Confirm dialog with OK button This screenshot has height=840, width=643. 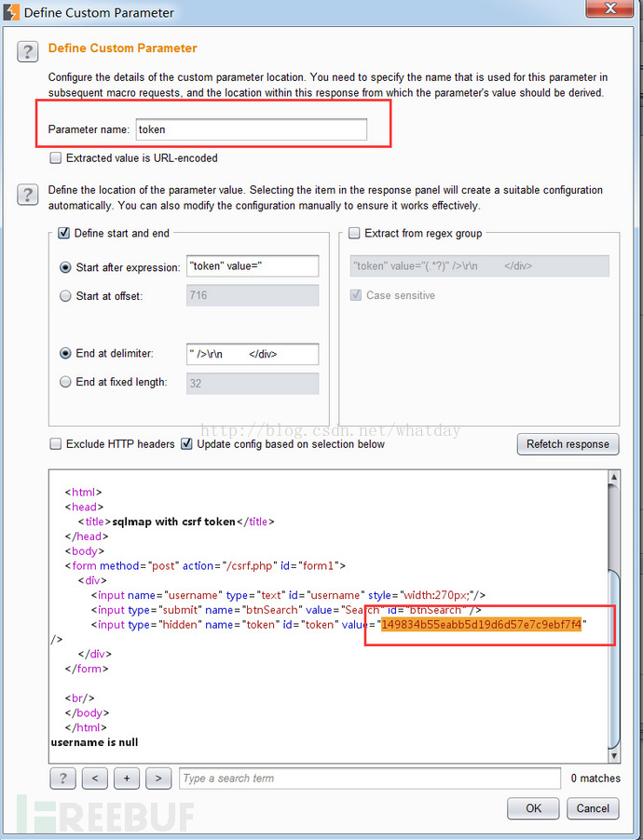click(533, 808)
